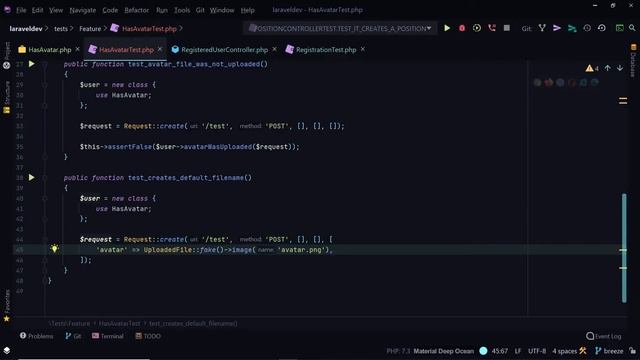Open the File menu
The width and height of the screenshot is (640, 360).
[21, 10]
